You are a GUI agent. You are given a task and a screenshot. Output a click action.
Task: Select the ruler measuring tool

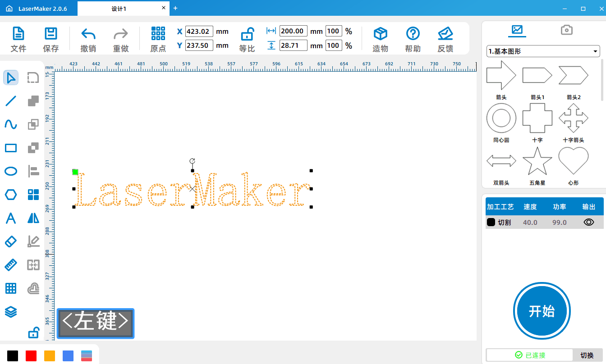pos(11,265)
